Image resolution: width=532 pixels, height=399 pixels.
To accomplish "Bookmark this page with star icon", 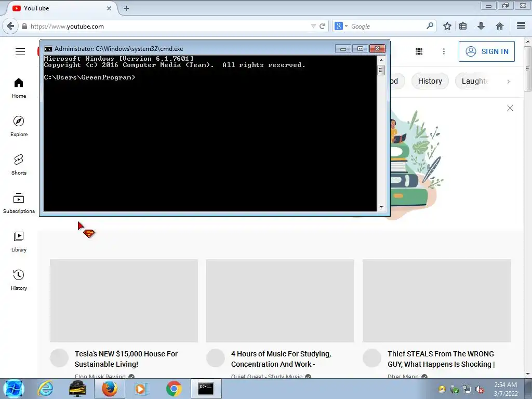I will (447, 26).
